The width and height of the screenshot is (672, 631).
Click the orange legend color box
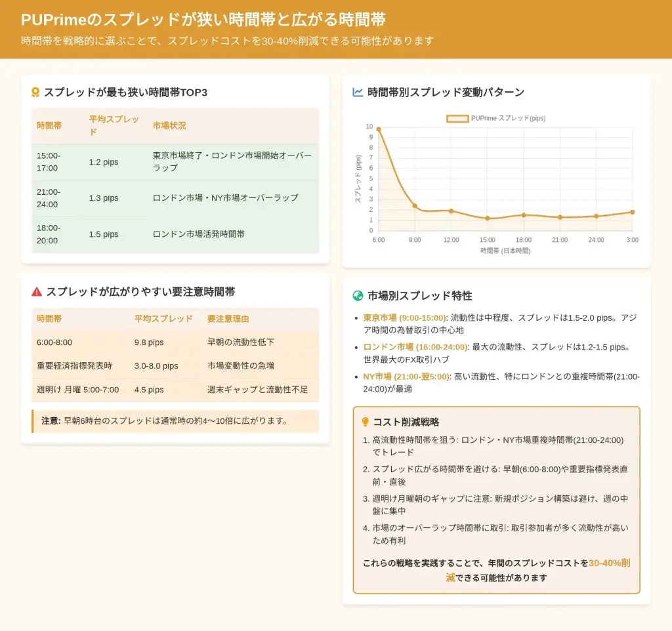coord(457,119)
